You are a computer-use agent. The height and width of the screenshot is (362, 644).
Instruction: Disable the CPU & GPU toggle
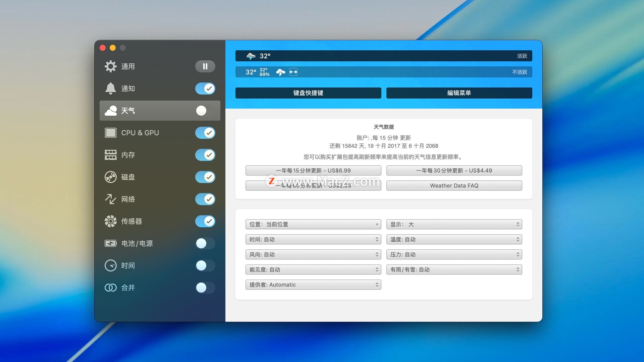(205, 133)
